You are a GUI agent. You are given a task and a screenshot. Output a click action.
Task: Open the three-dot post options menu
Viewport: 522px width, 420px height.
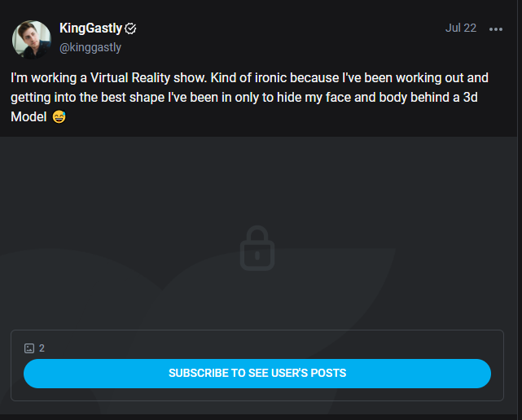[496, 29]
